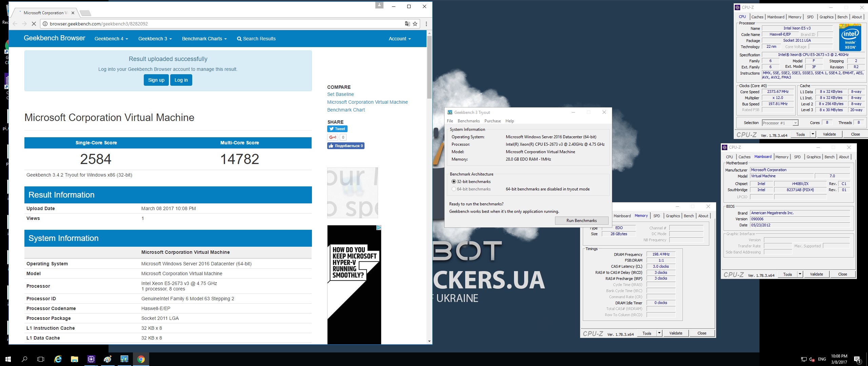The width and height of the screenshot is (868, 366).
Task: Open Bench tab in CPU-Z Mainboard window
Action: click(x=829, y=157)
